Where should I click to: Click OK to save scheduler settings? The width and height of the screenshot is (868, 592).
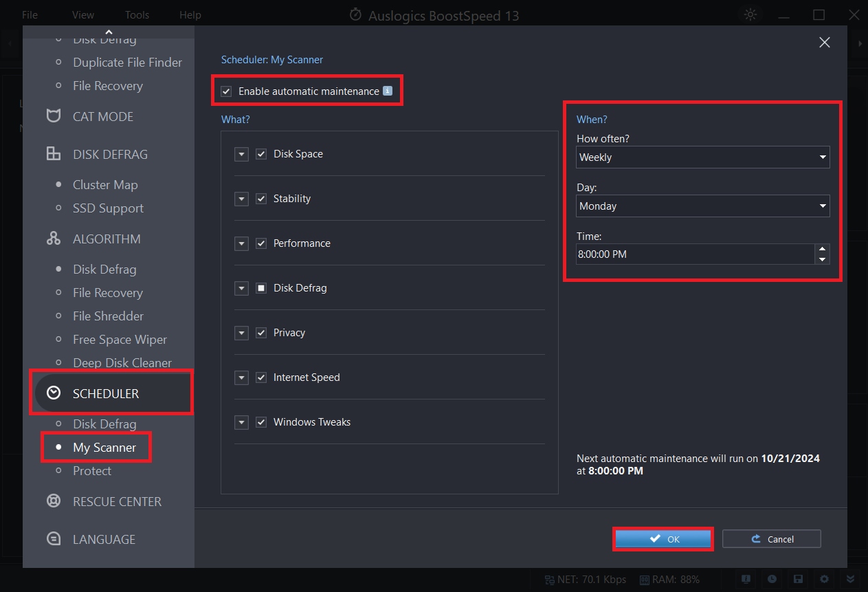click(663, 539)
